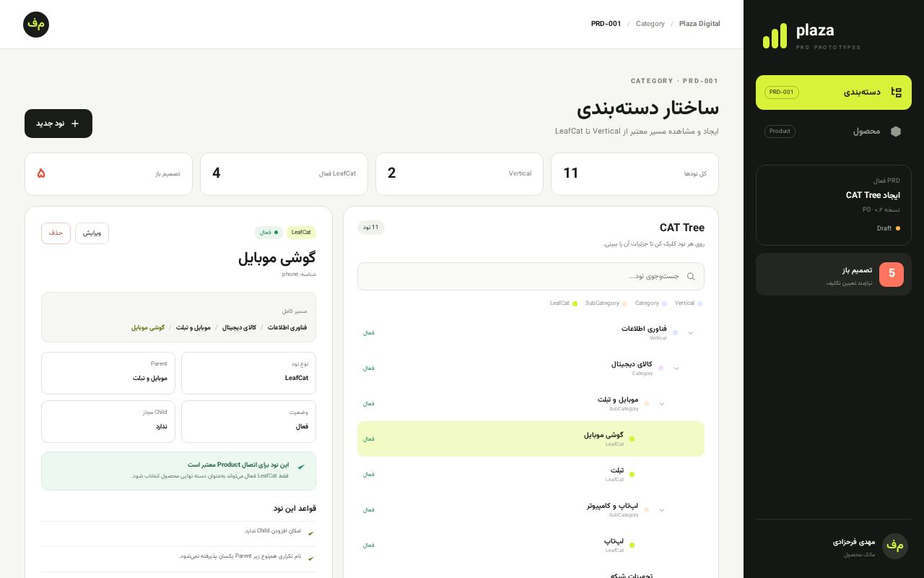Image resolution: width=924 pixels, height=578 pixels.
Task: Click موبایل و تبلت in the full path
Action: point(193,327)
